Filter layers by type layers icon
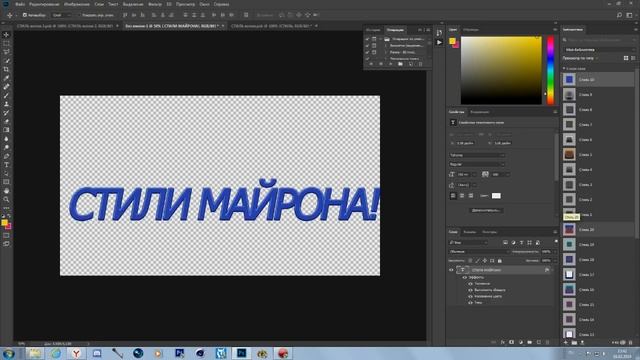640x360 pixels. pos(522,242)
